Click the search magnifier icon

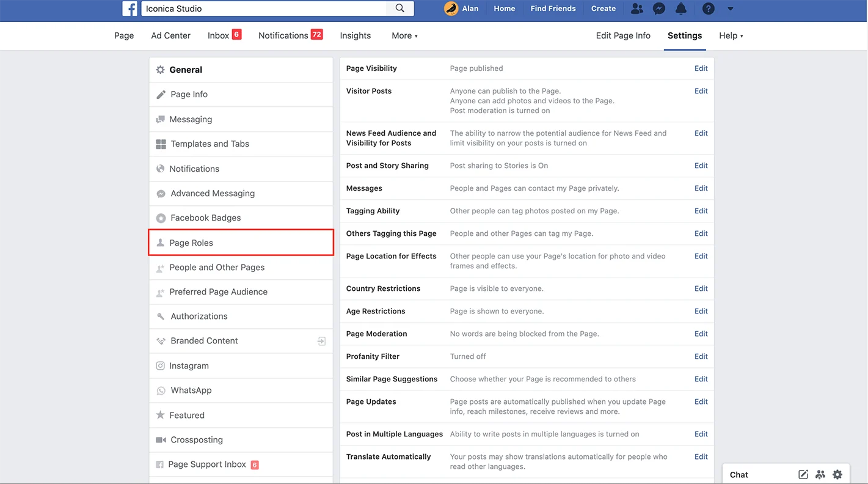[400, 9]
